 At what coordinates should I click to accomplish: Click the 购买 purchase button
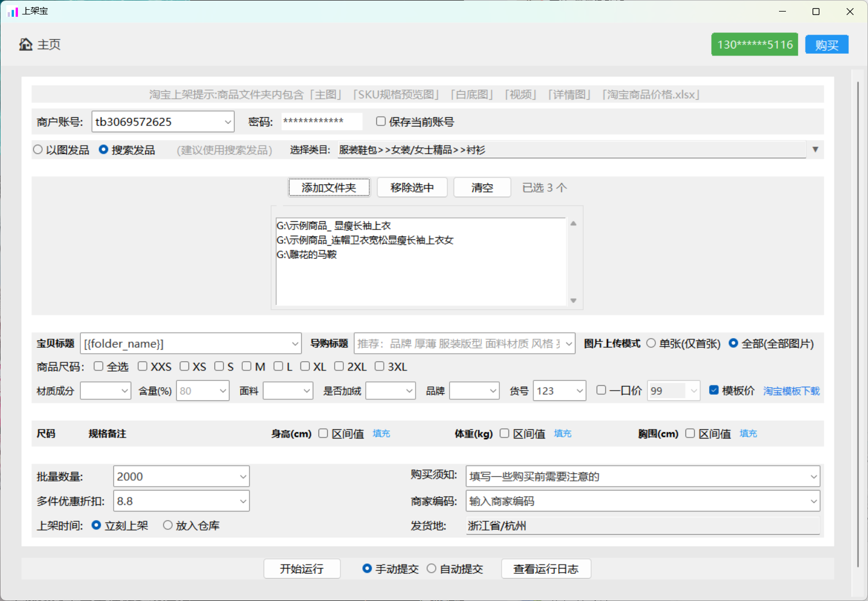coord(827,45)
